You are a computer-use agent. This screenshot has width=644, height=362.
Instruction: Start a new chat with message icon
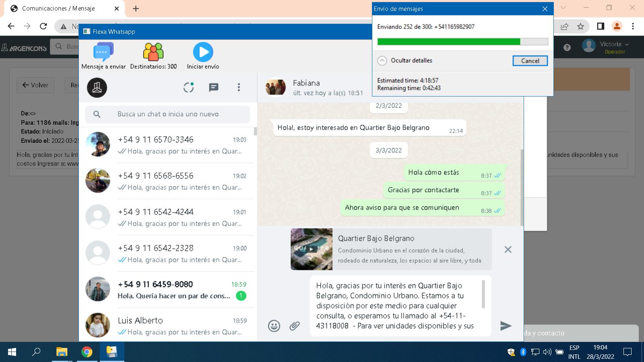point(214,87)
